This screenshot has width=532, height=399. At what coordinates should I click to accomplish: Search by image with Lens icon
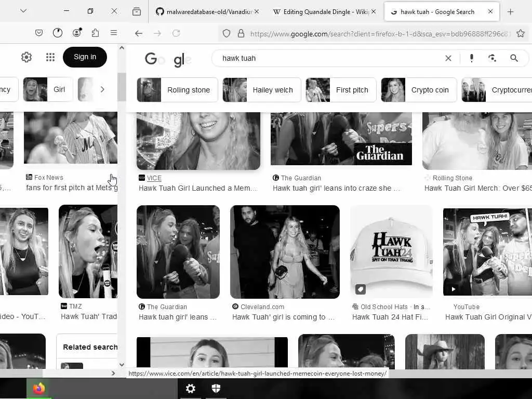(x=492, y=58)
